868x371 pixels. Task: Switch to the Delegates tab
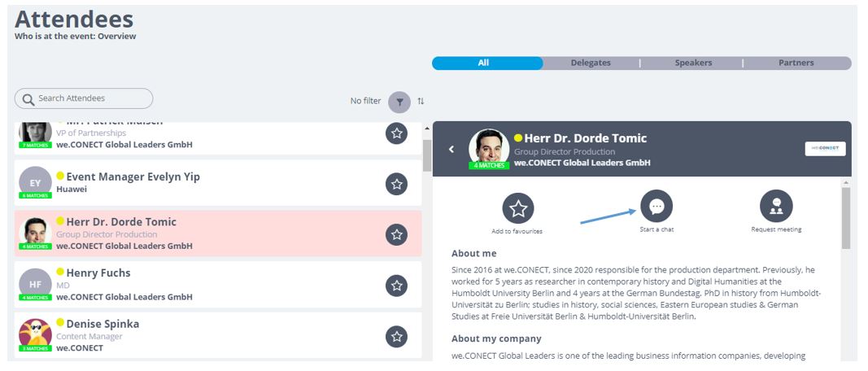coord(591,63)
